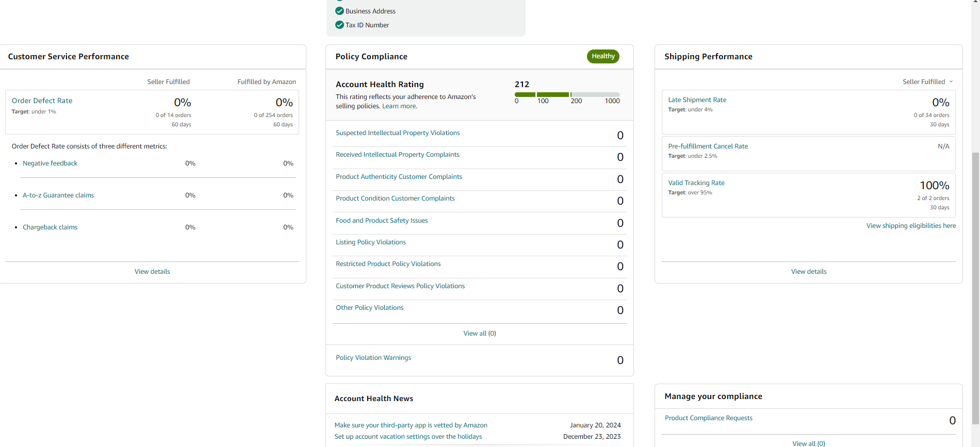View details under Customer Service Performance

point(152,272)
